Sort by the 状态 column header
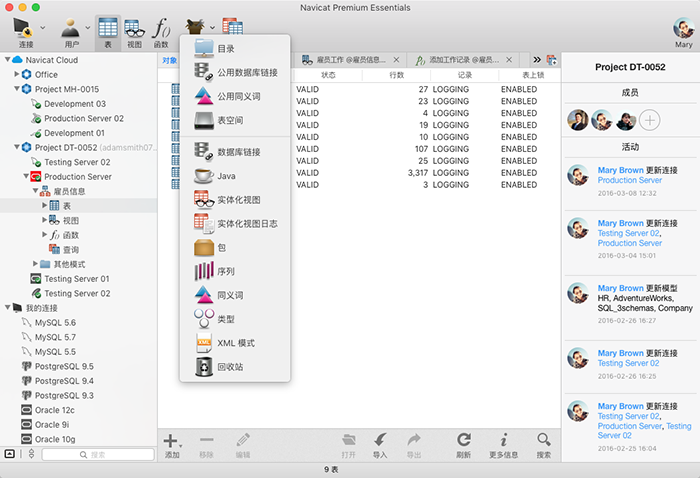The width and height of the screenshot is (700, 478). 328,75
